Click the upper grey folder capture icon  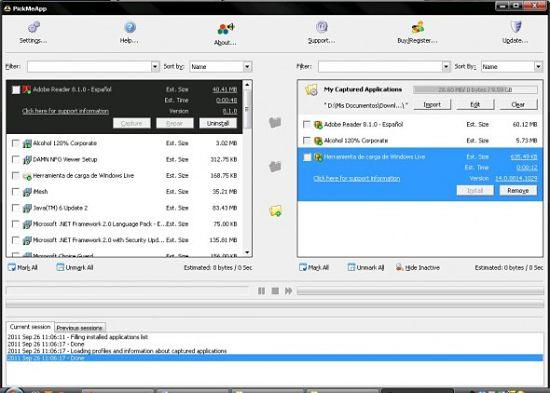tap(275, 122)
